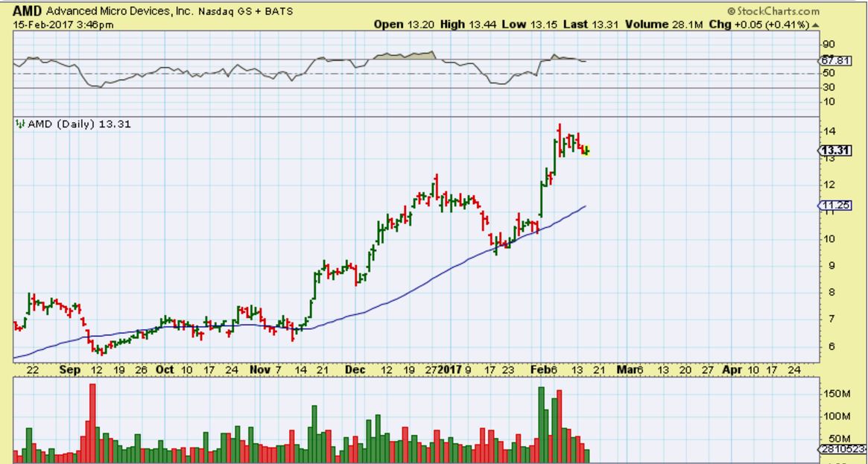This screenshot has width=868, height=464.
Task: Click the tallest red September volume bar
Action: pyautogui.click(x=92, y=423)
